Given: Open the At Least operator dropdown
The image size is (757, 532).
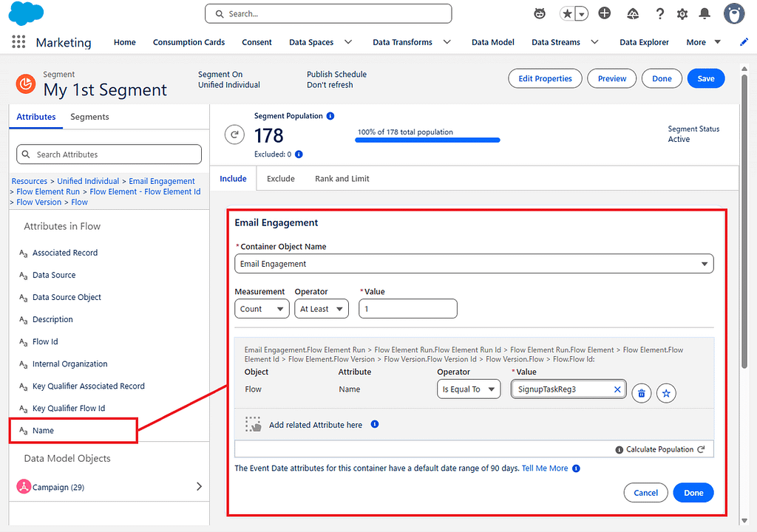Looking at the screenshot, I should coord(322,309).
